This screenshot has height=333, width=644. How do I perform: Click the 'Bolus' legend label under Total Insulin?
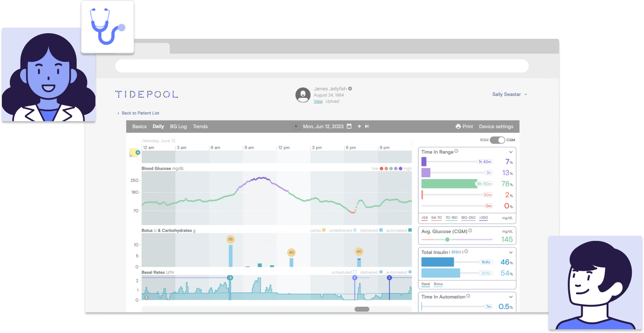click(x=438, y=284)
